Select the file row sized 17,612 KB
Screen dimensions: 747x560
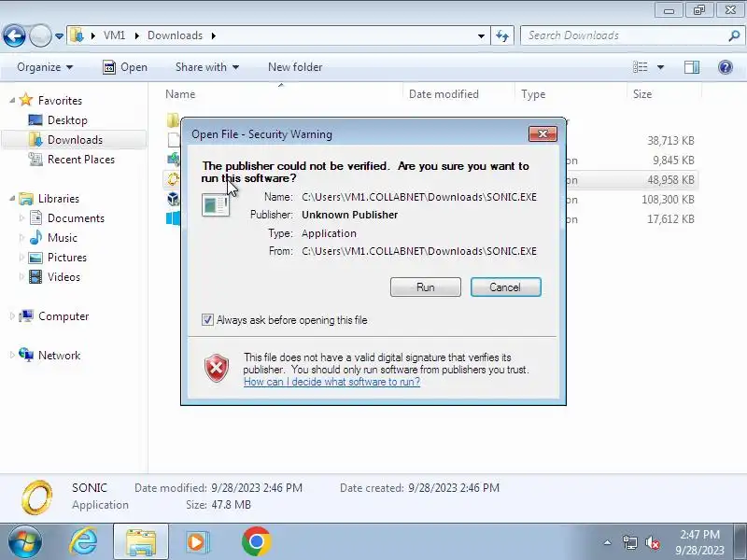point(430,219)
